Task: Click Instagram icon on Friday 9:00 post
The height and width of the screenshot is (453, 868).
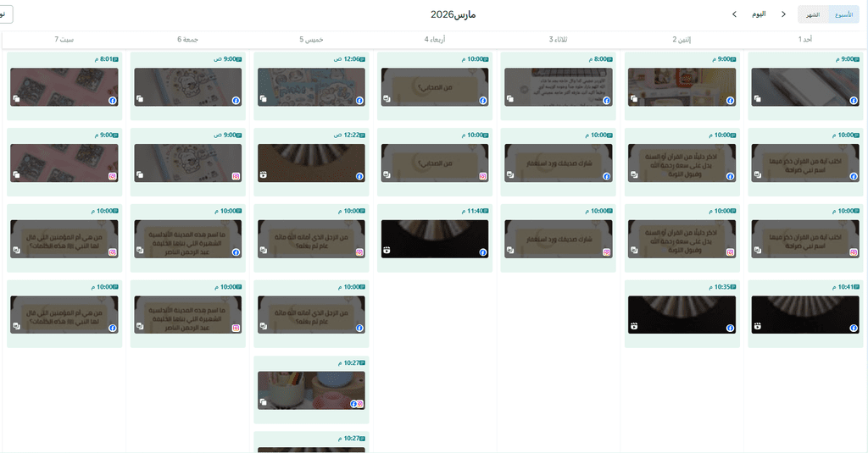Action: coord(236,176)
